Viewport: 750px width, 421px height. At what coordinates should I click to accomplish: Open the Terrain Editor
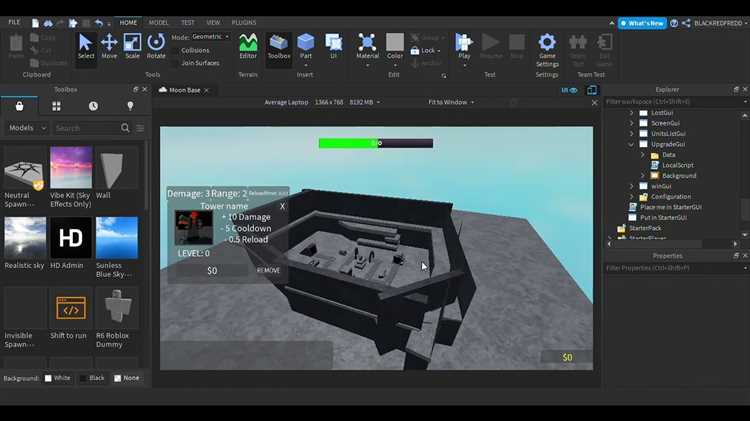pyautogui.click(x=248, y=46)
